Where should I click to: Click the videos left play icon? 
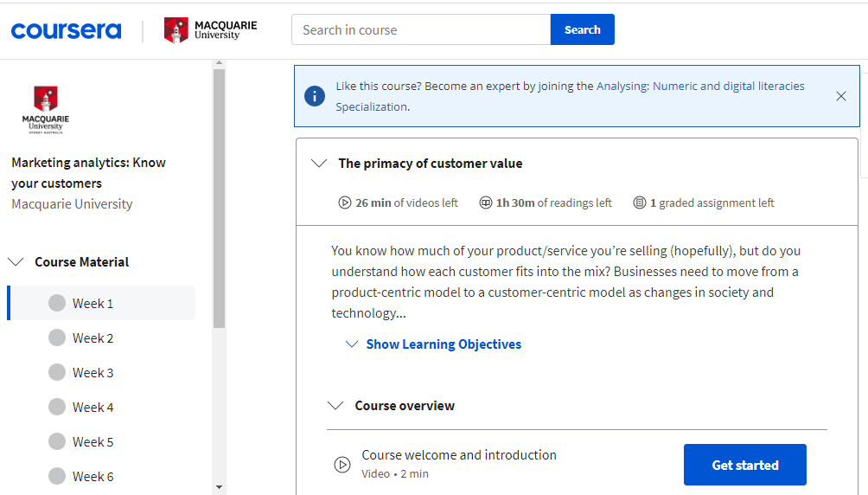coord(345,202)
